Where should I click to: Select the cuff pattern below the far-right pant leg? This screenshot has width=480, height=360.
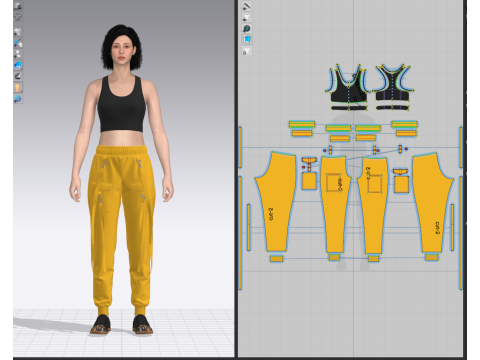[x=432, y=258]
